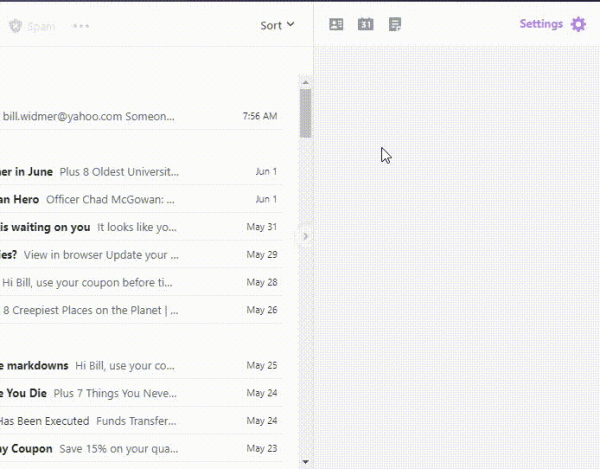Open the bill.widmer@yahoo.com email from 7:56 AM
Viewport: 600px width, 469px height.
[140, 116]
